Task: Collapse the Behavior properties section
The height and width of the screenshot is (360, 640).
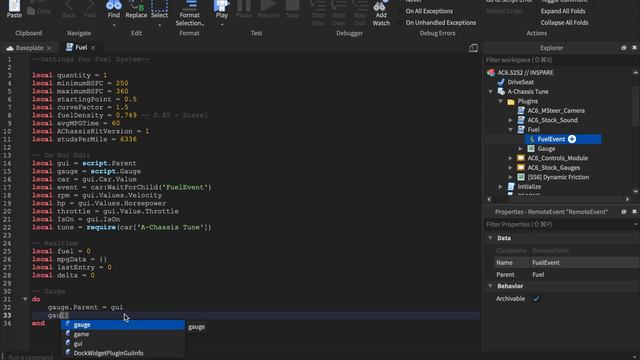Action: click(x=491, y=286)
